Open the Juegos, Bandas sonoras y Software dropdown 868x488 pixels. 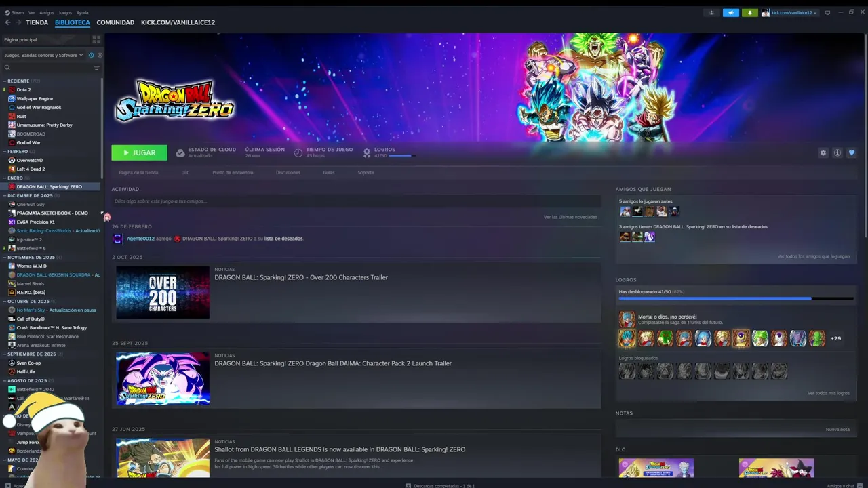pos(43,55)
